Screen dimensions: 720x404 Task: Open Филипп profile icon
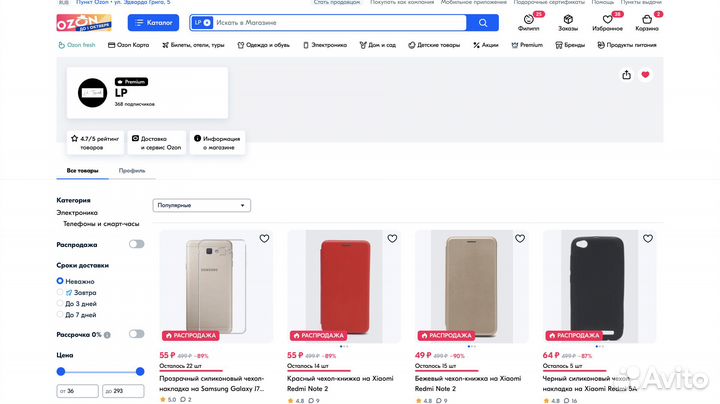click(528, 21)
